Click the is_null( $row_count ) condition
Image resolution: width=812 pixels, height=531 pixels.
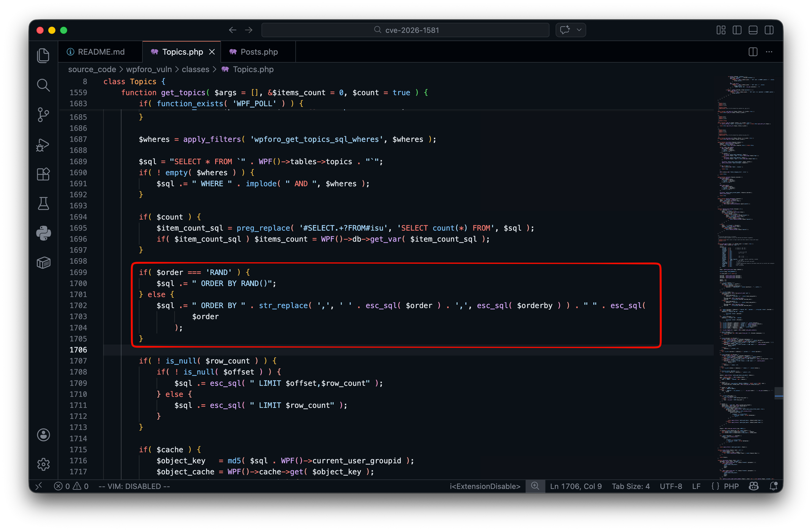tap(210, 361)
